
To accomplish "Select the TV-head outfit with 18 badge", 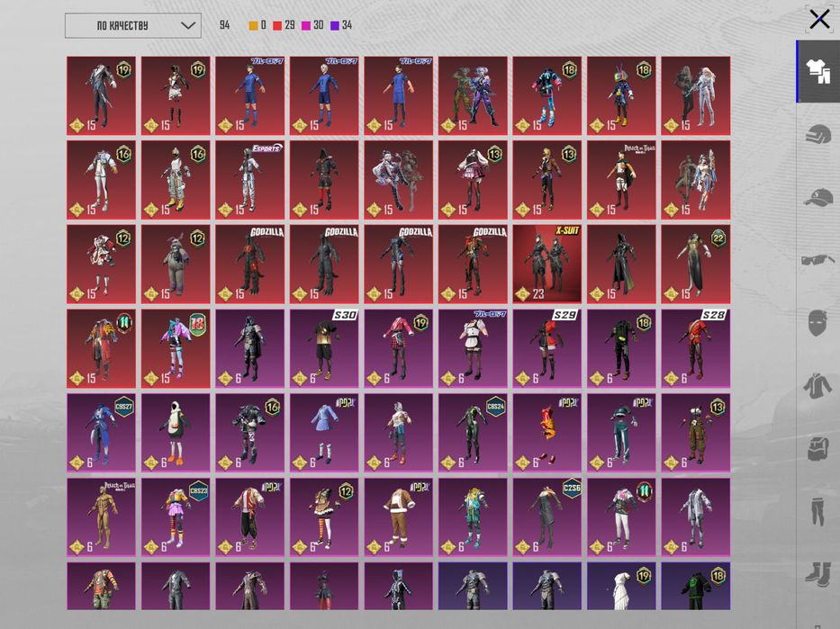I will (x=621, y=95).
